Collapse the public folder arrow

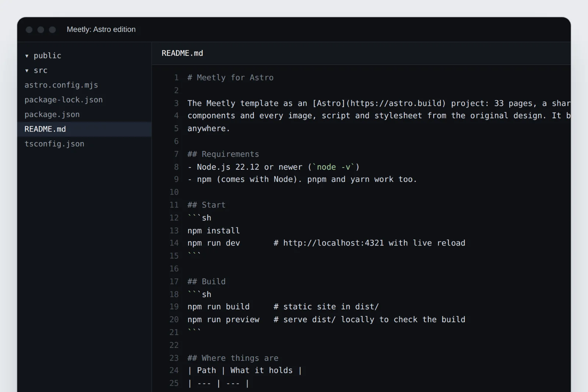[x=27, y=56]
